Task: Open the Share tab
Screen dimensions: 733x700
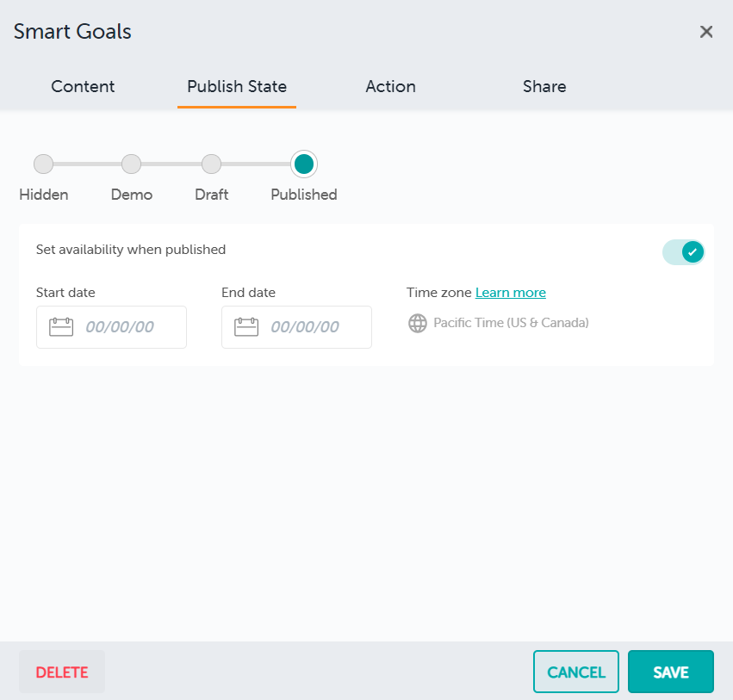Action: coord(544,86)
